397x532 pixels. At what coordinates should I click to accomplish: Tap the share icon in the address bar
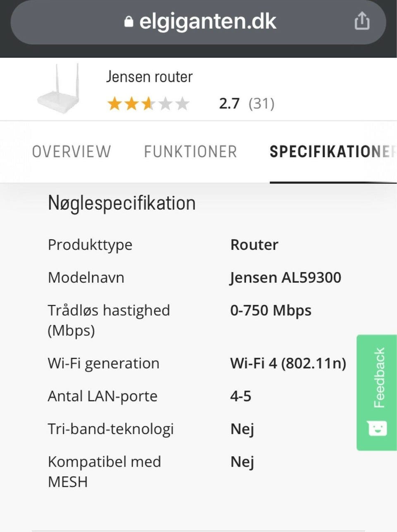[x=362, y=21]
